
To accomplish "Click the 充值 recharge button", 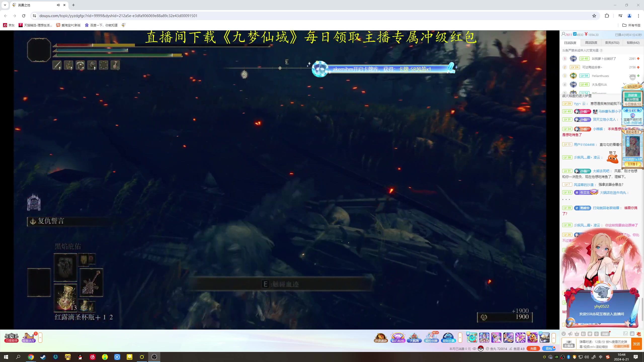I will (x=533, y=349).
